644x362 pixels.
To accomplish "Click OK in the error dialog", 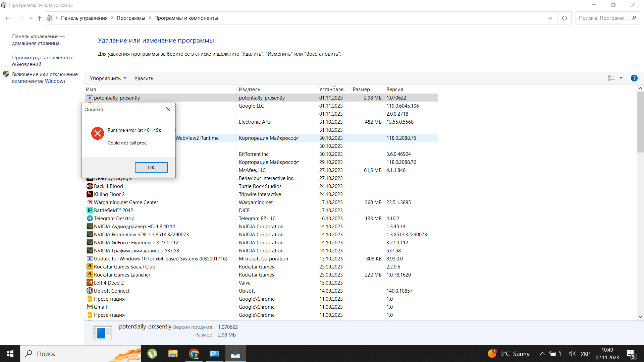I will (x=151, y=167).
